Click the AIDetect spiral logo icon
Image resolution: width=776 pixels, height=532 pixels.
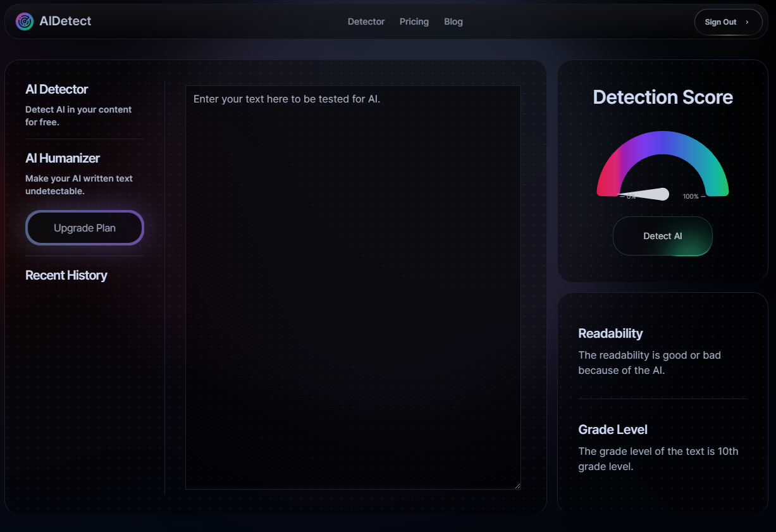click(x=24, y=21)
